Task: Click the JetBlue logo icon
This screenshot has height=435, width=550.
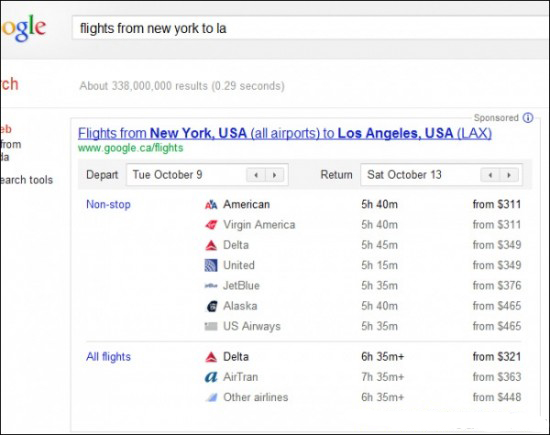Action: (211, 286)
